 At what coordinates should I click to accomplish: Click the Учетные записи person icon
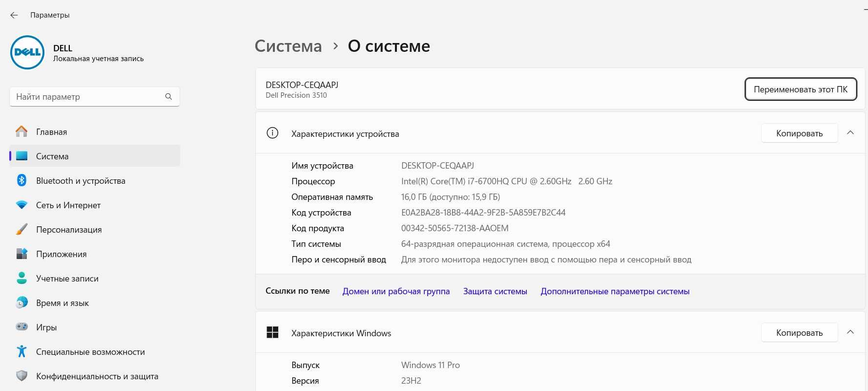(21, 278)
